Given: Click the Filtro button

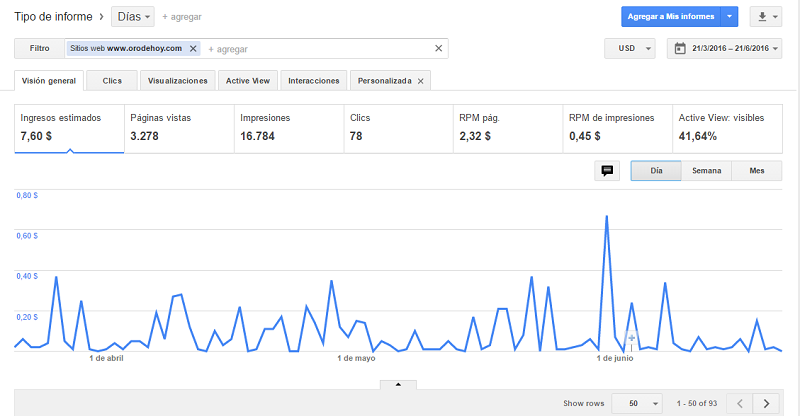Looking at the screenshot, I should (x=39, y=48).
